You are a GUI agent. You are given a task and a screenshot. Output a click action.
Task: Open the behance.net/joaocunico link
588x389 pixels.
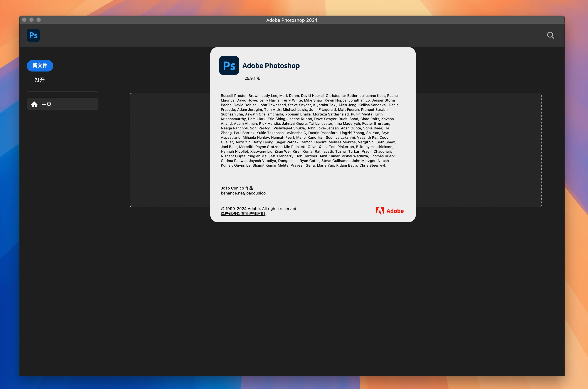(243, 193)
